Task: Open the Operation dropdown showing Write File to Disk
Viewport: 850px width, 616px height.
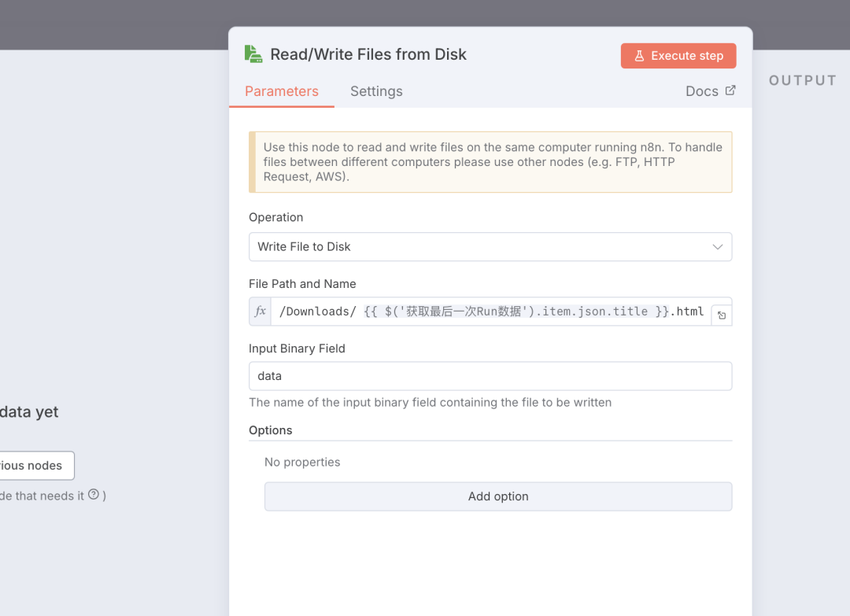Action: click(x=490, y=246)
